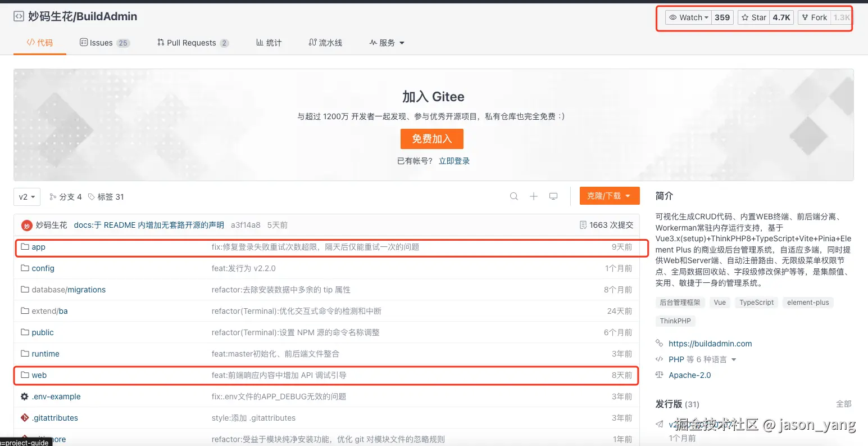Open the v2 branch dropdown
Viewport: 868px width, 446px height.
pos(27,197)
